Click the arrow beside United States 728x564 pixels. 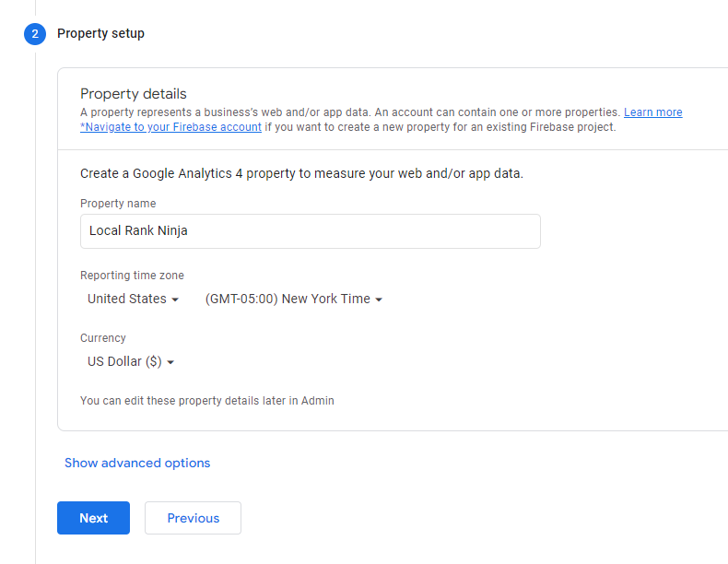(175, 300)
